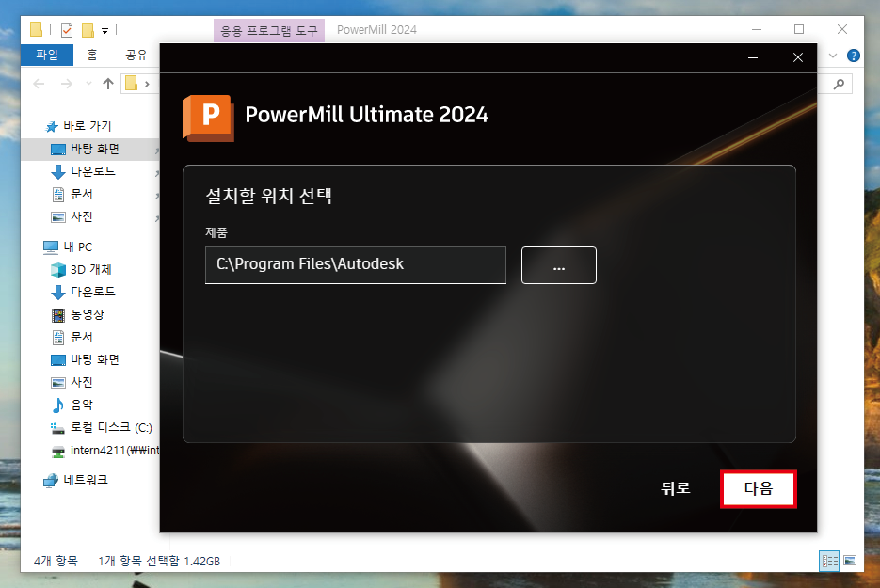Click the Explorer title bar folder icon
880x588 pixels.
click(x=36, y=29)
